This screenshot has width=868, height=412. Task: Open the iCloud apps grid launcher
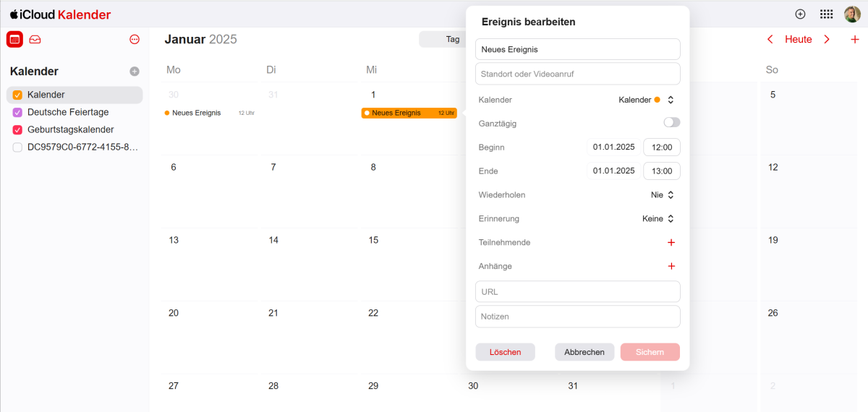coord(826,14)
